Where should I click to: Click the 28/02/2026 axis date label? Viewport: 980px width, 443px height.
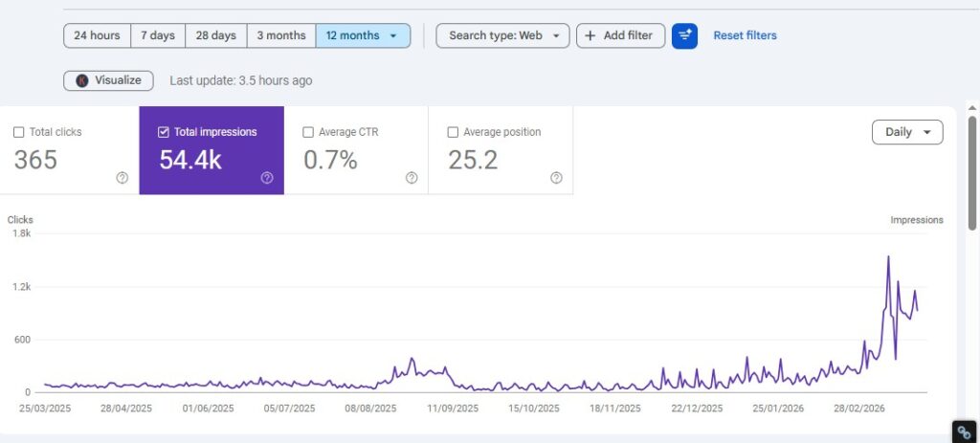859,409
